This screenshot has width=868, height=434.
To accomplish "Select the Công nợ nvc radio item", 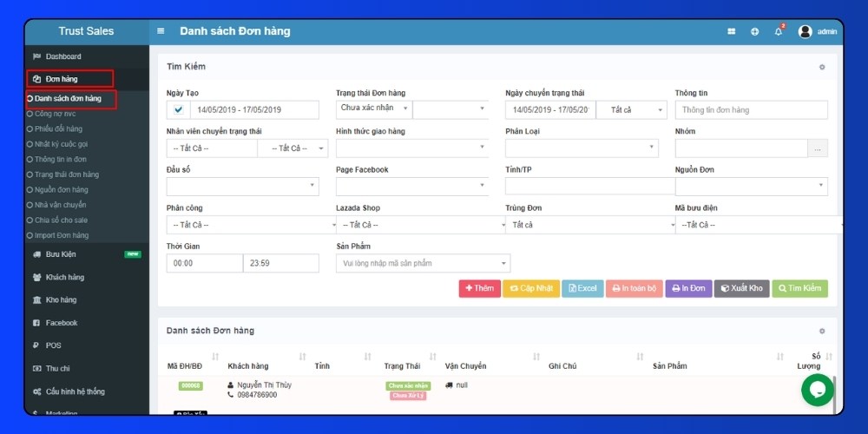I will click(x=51, y=114).
